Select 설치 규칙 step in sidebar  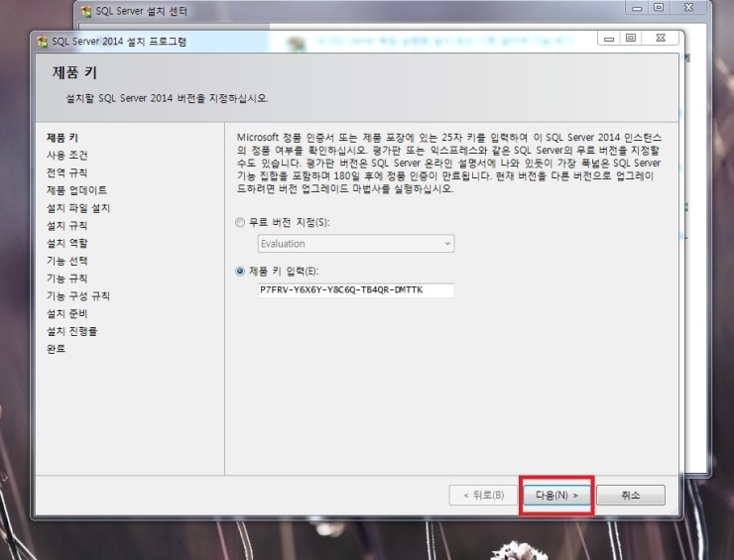point(66,226)
